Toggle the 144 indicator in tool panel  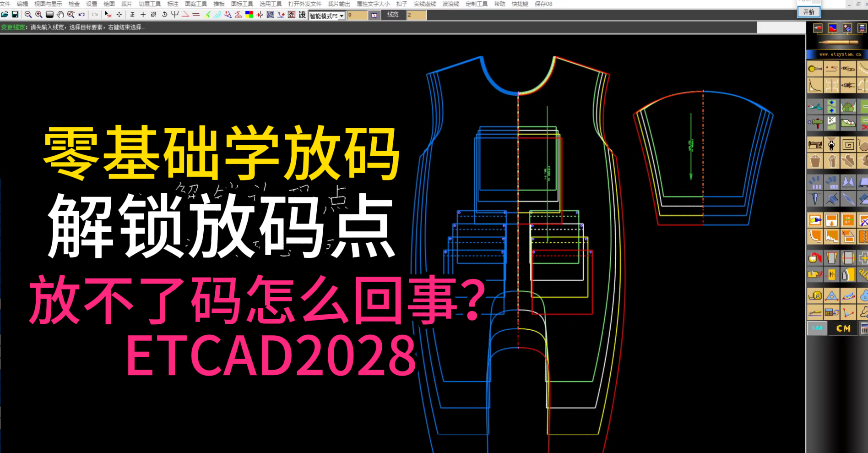(817, 328)
